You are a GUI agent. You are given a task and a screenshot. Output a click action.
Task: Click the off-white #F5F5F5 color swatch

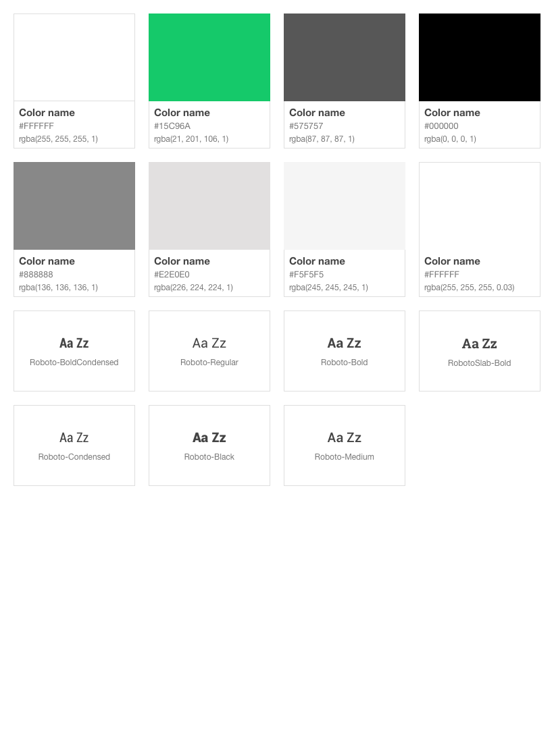pos(345,206)
